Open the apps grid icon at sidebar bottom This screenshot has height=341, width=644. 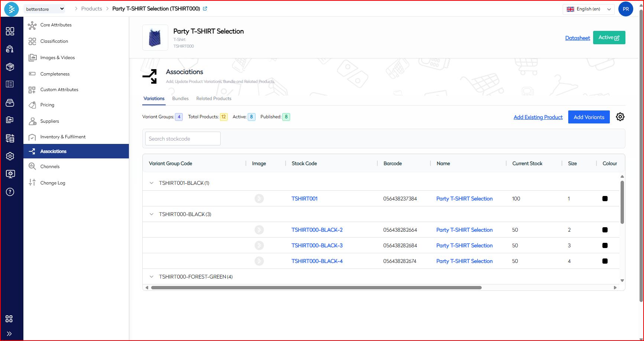9,319
